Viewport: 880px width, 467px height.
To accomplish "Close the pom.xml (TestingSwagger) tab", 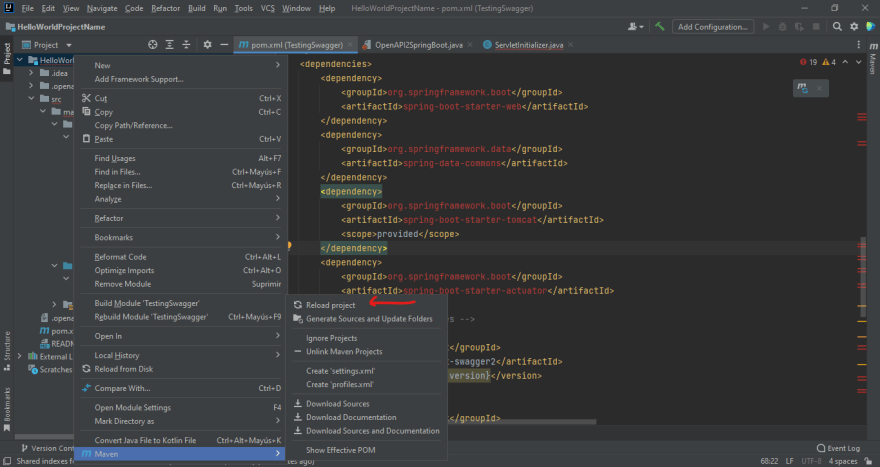I will pyautogui.click(x=350, y=45).
